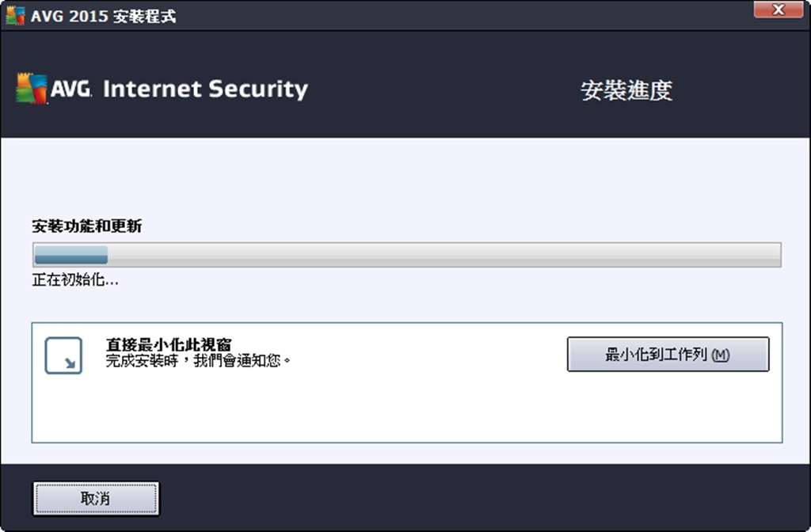Click the 安裝進度 header title

coord(626,90)
